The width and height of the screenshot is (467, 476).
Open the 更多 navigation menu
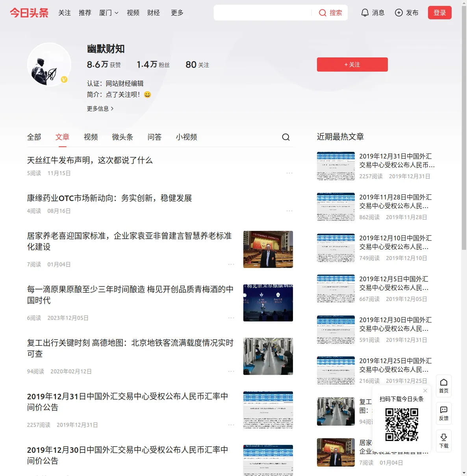(177, 13)
